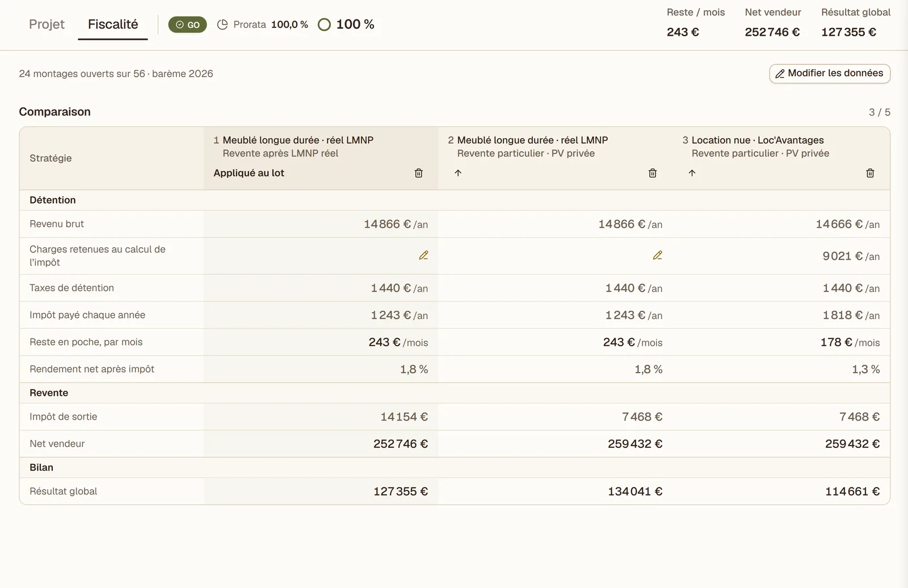Click Impôt payé value 1 818 € /an
The height and width of the screenshot is (588, 908).
851,315
